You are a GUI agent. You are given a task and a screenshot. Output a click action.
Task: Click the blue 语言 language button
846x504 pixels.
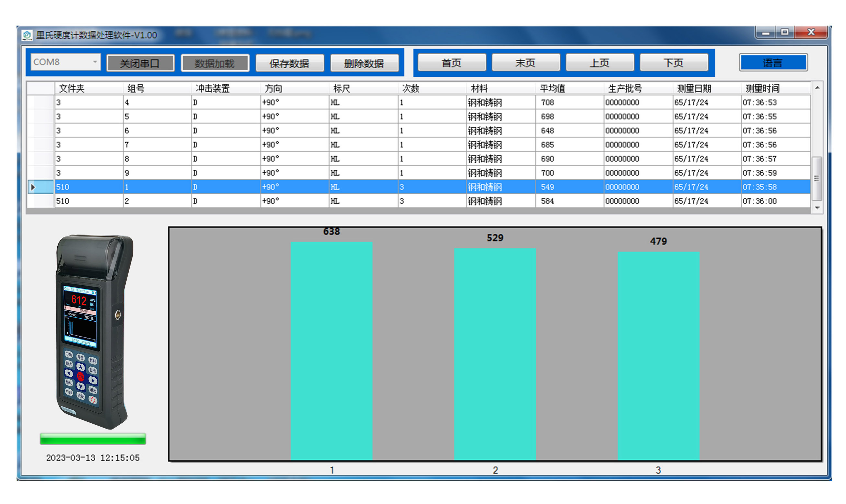pos(773,63)
